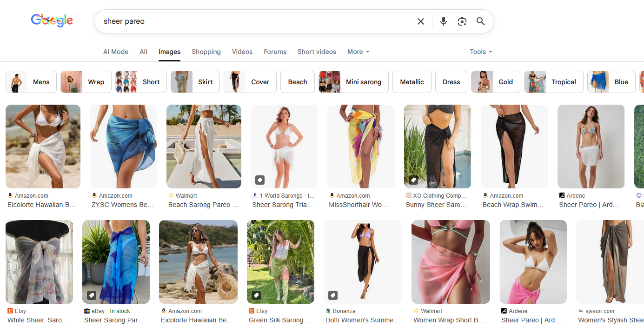
Task: Click the eBay favicon beside In stock
Action: click(x=87, y=311)
